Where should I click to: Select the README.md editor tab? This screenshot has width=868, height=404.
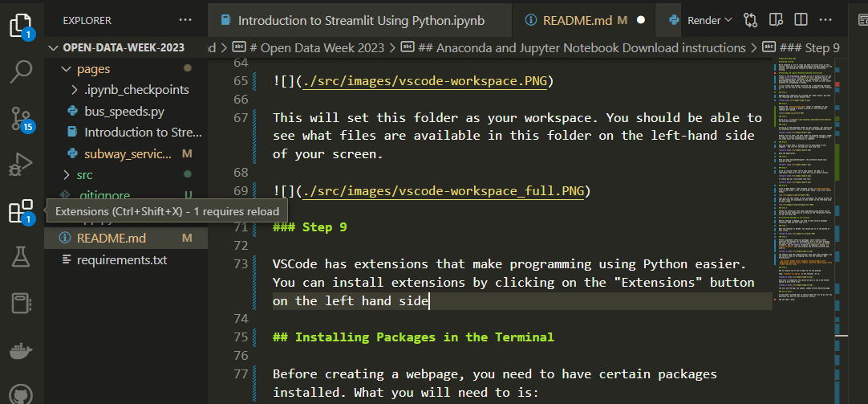tap(583, 21)
